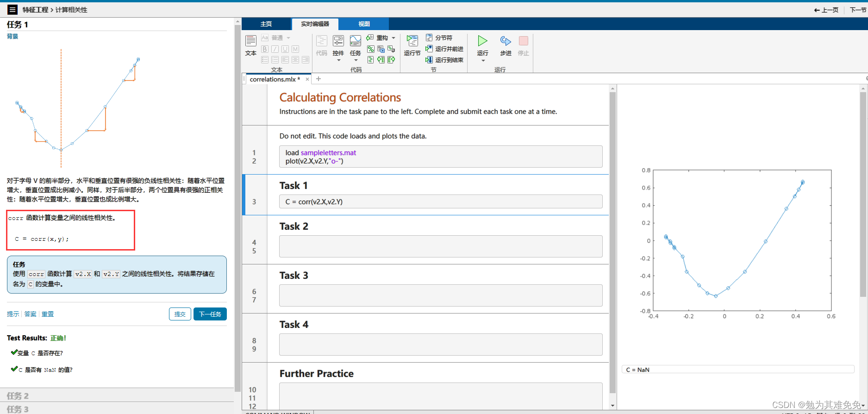Click the load sampleletters.mat code block
Viewport: 868px width, 414px height.
[x=441, y=157]
